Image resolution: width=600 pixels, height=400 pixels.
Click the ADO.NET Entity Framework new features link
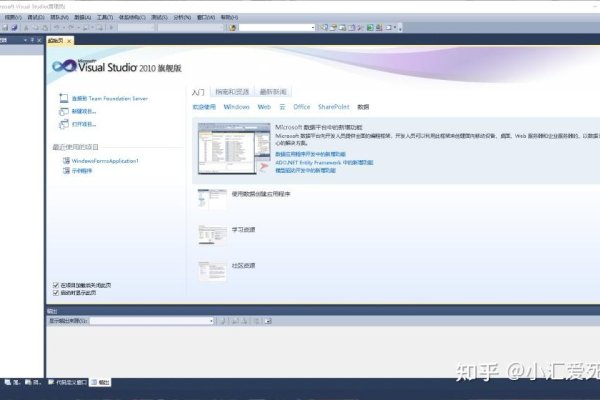324,163
